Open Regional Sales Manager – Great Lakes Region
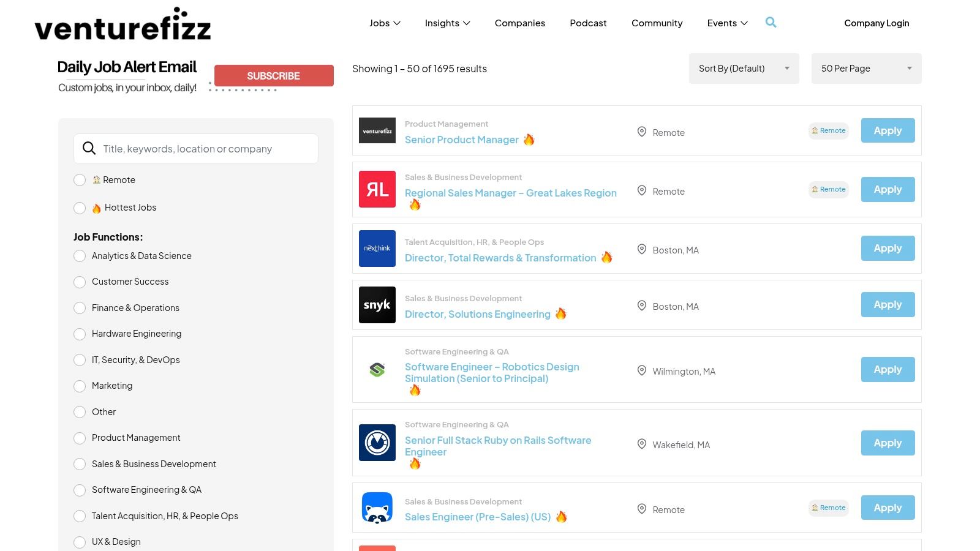 coord(511,193)
